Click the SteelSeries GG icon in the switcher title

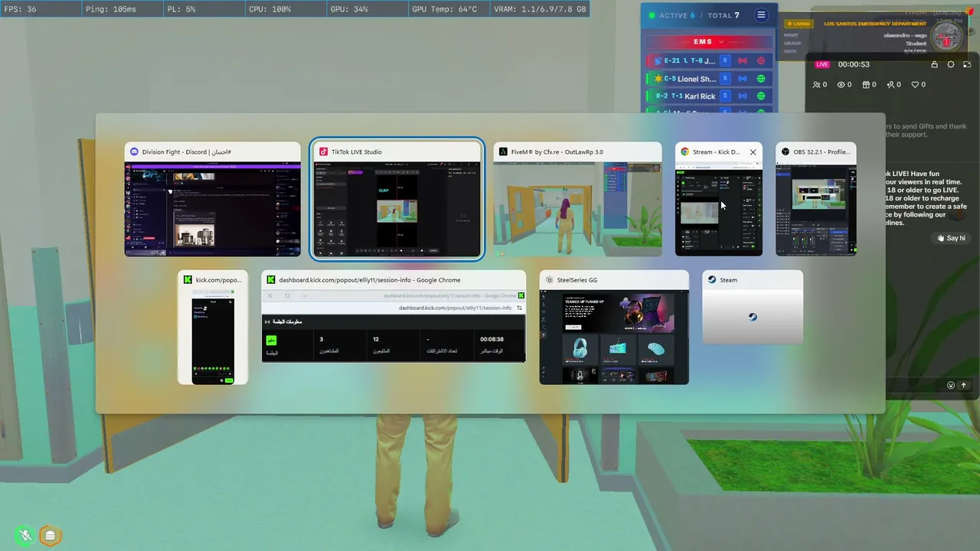[550, 280]
